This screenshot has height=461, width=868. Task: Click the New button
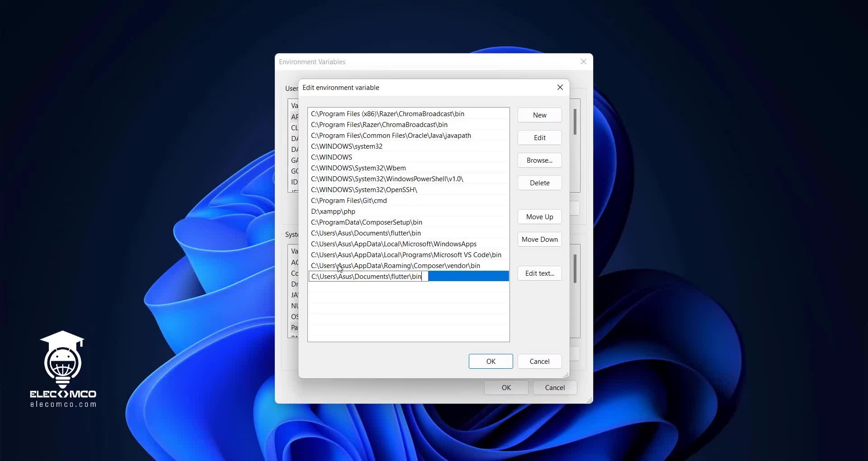point(539,115)
